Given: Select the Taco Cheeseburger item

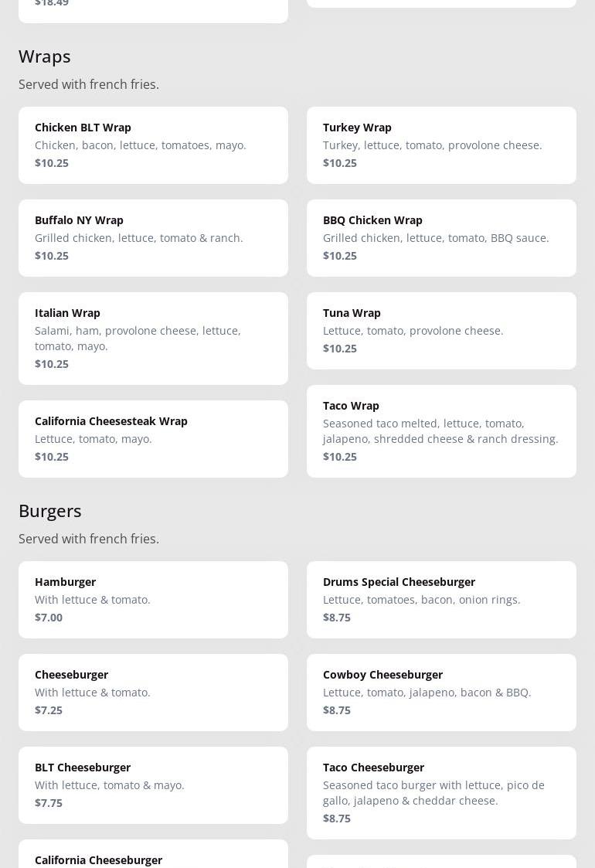Looking at the screenshot, I should [x=441, y=793].
